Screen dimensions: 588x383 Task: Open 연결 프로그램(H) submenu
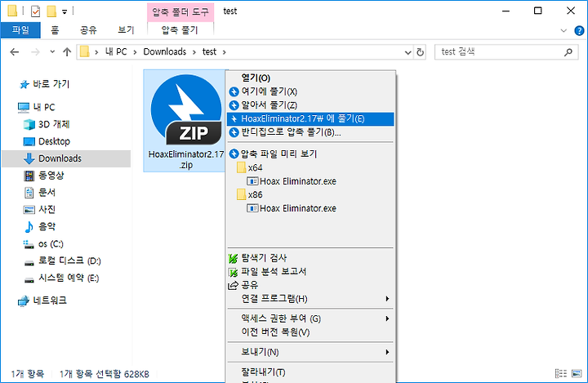click(310, 299)
